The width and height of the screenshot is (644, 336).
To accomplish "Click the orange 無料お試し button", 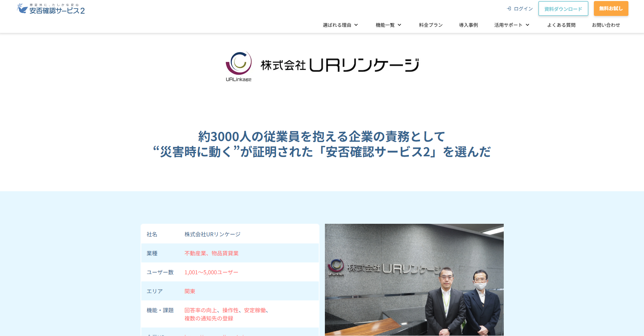I will pyautogui.click(x=611, y=8).
